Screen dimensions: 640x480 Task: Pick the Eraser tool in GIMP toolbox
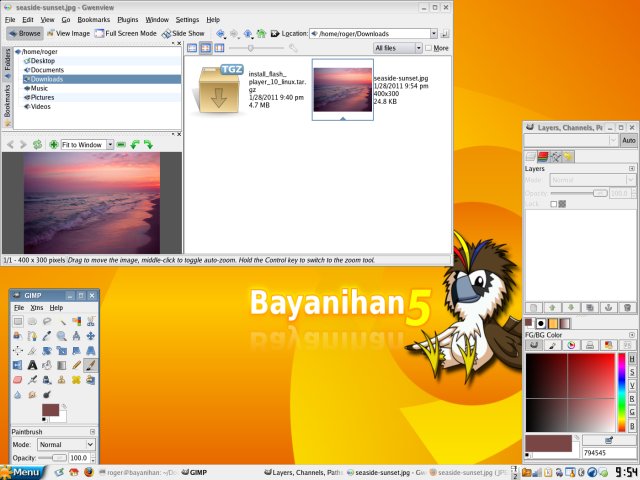[18, 380]
